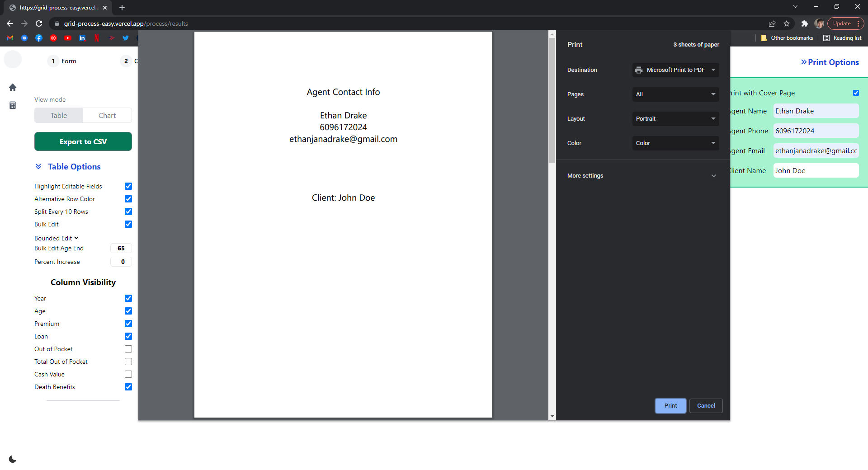Click the Client Name input field
868x470 pixels.
coord(816,170)
